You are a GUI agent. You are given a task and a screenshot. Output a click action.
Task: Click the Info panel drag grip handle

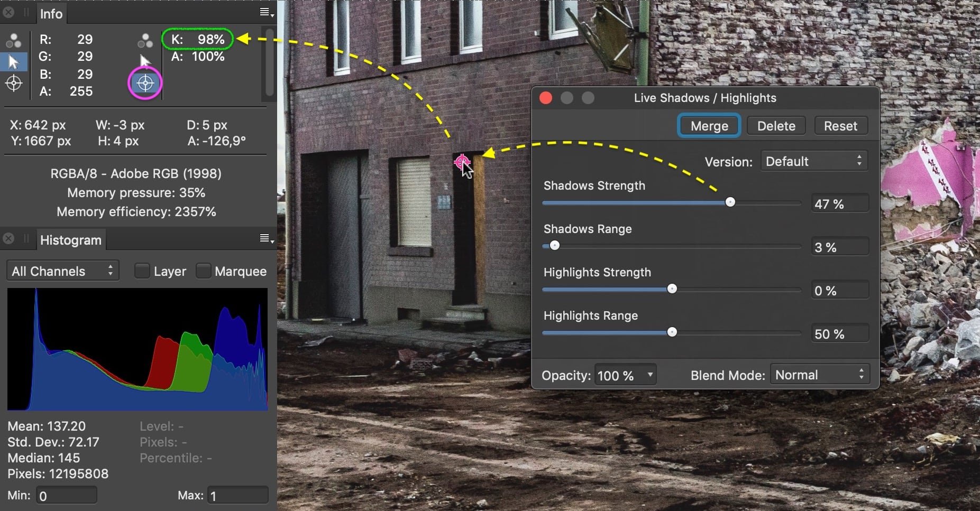click(x=26, y=13)
